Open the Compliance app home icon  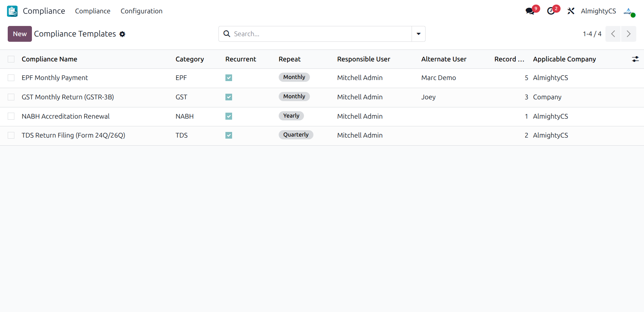coord(12,11)
